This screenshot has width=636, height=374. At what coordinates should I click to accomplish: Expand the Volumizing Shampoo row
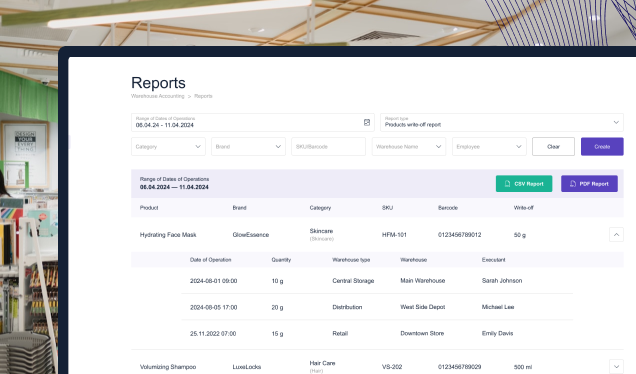point(616,367)
